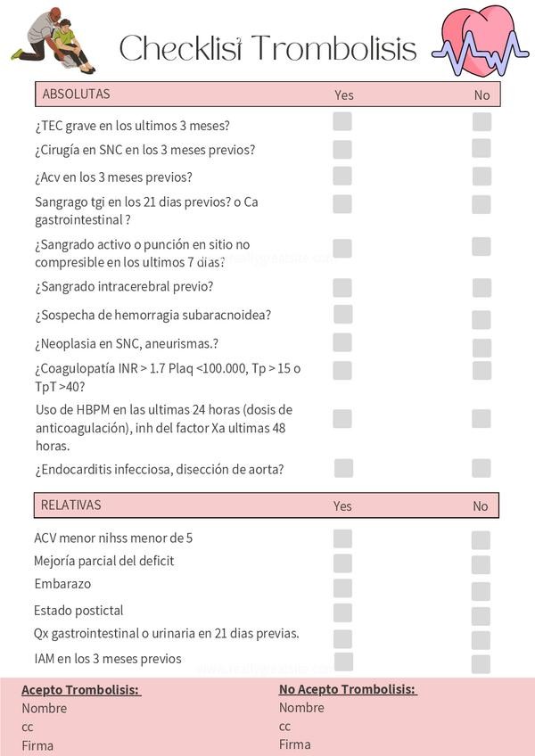Check Yes for TEC grave en los ultimos 3 meses
The width and height of the screenshot is (535, 756).
pos(342,122)
